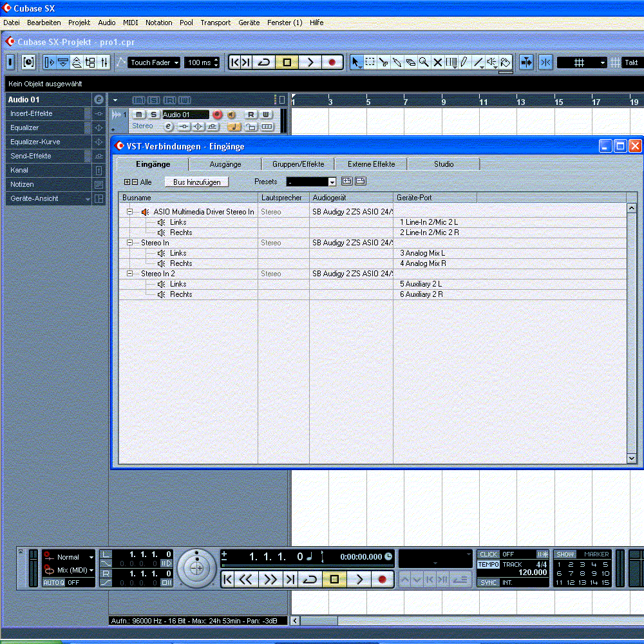Screen dimensions: 644x644
Task: Open the Touch Fader automation mode dropdown
Action: (x=154, y=62)
